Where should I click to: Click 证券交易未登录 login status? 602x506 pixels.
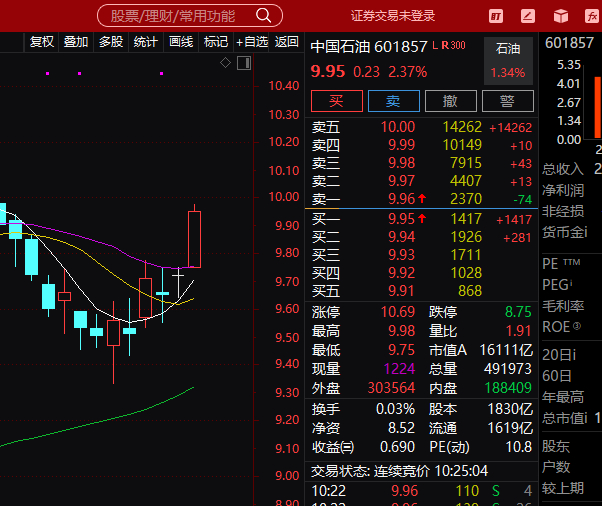(392, 16)
